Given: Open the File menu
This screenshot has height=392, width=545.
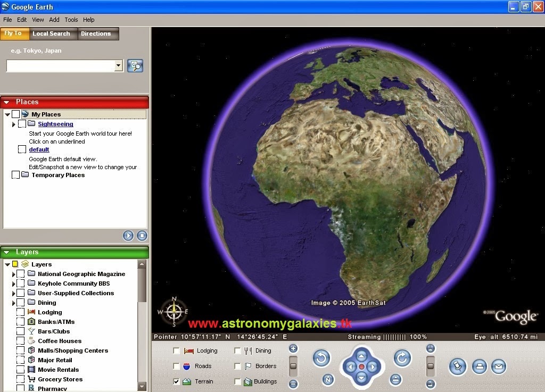Looking at the screenshot, I should (7, 20).
